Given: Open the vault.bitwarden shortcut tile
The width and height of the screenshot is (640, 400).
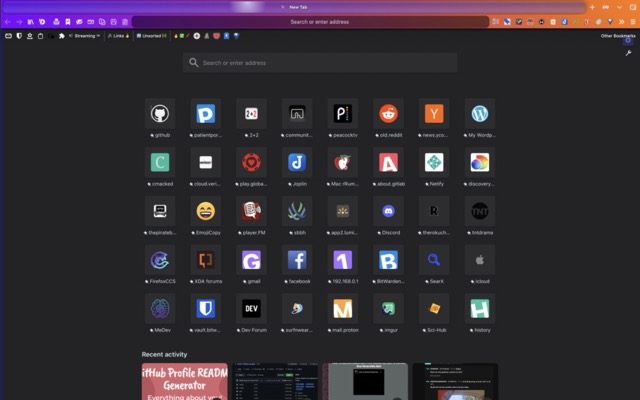Looking at the screenshot, I should [205, 309].
